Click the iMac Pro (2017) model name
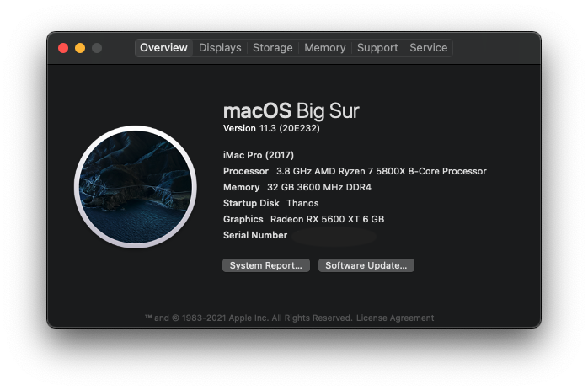This screenshot has height=390, width=588. (259, 155)
